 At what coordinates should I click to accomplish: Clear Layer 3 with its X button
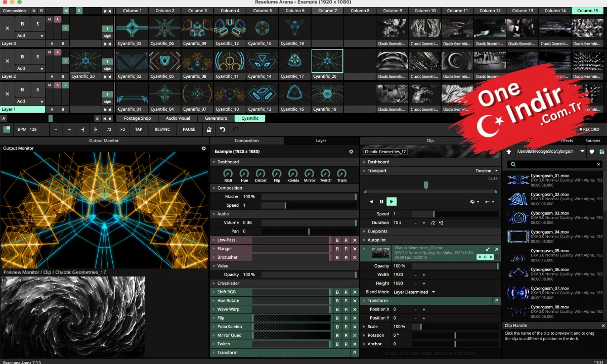coord(7,28)
